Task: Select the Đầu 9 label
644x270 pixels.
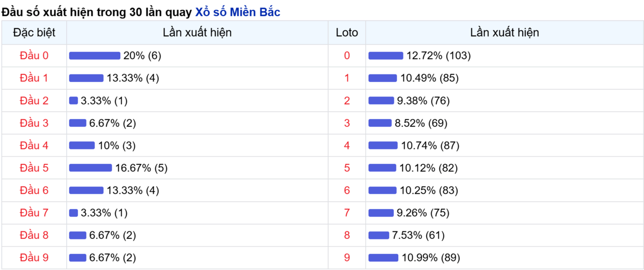Action: pos(34,258)
